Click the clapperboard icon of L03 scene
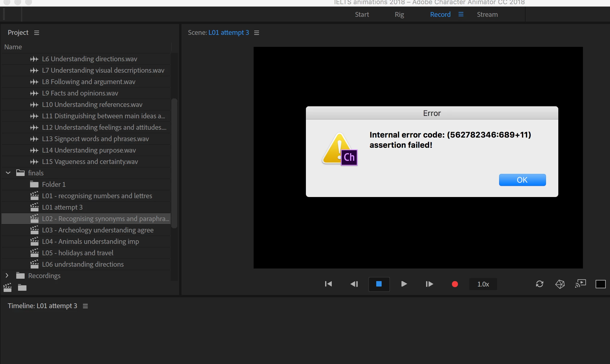The image size is (610, 364). pos(35,230)
